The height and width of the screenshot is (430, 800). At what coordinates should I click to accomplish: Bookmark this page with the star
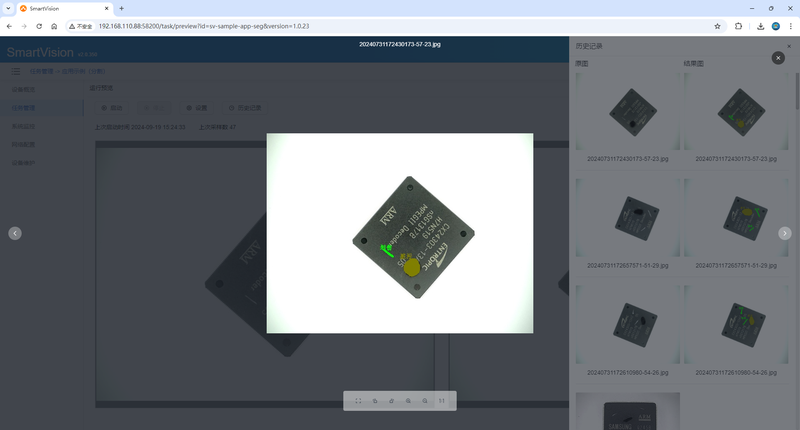click(717, 26)
